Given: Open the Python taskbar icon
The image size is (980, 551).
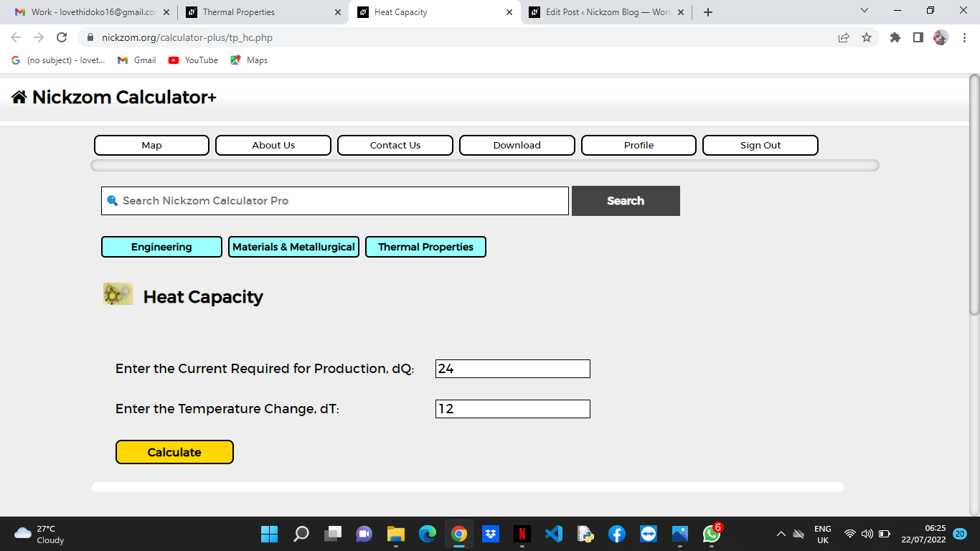Looking at the screenshot, I should (585, 534).
